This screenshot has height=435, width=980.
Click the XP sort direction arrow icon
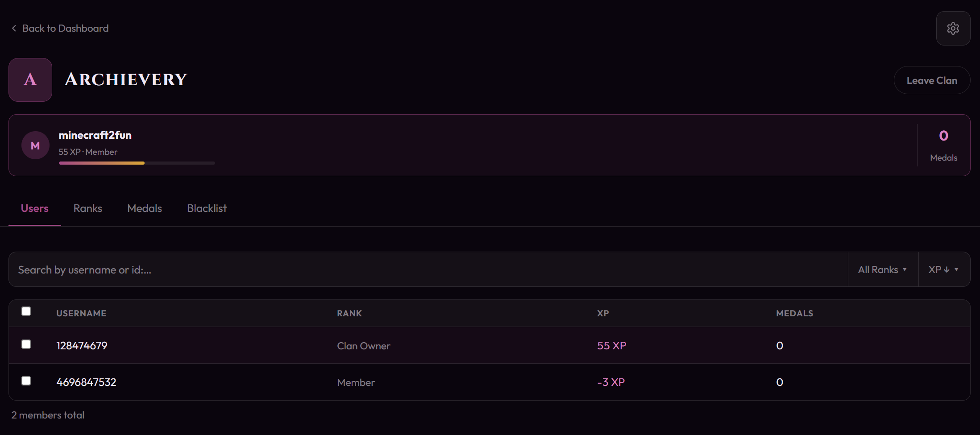click(x=947, y=270)
